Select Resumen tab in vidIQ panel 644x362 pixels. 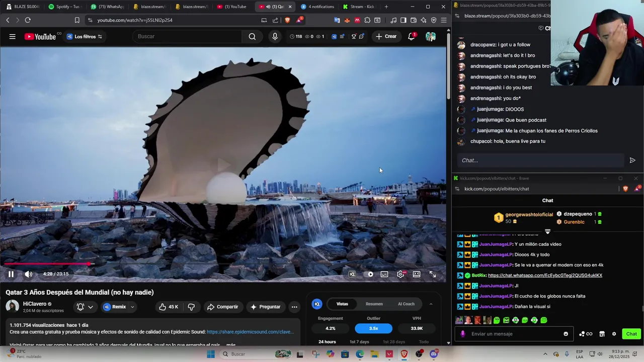coord(374,304)
